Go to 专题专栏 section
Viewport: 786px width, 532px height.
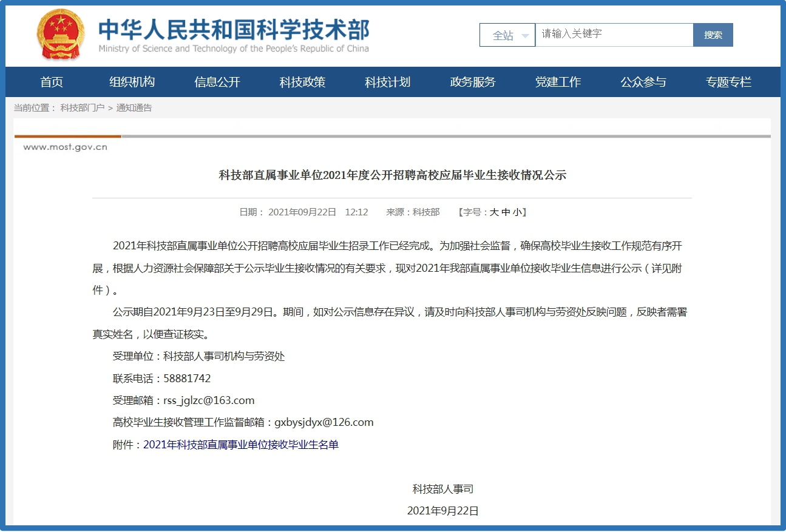728,82
